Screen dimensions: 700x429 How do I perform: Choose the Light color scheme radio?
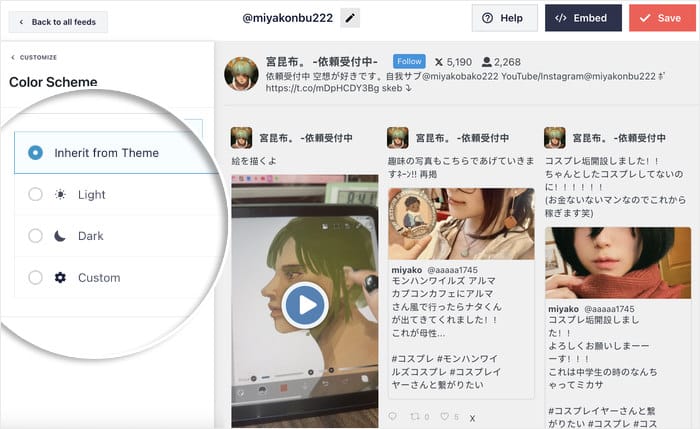pos(35,195)
